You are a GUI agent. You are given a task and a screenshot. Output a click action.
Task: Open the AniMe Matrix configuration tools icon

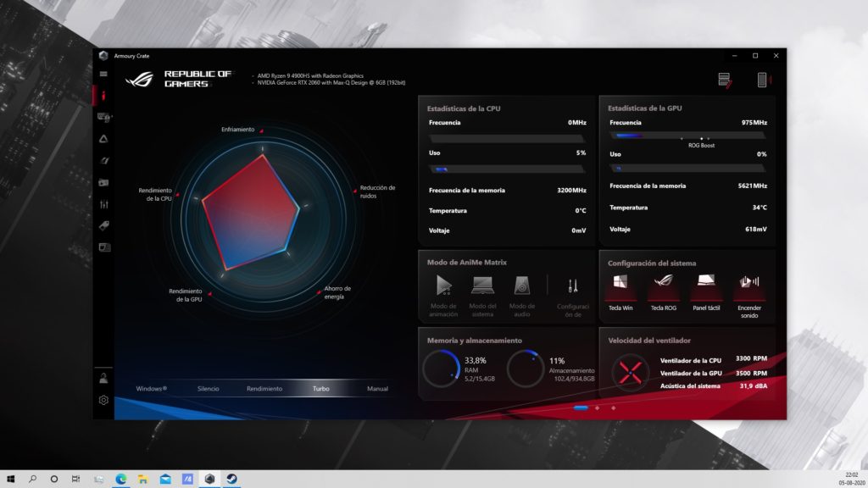pos(573,286)
